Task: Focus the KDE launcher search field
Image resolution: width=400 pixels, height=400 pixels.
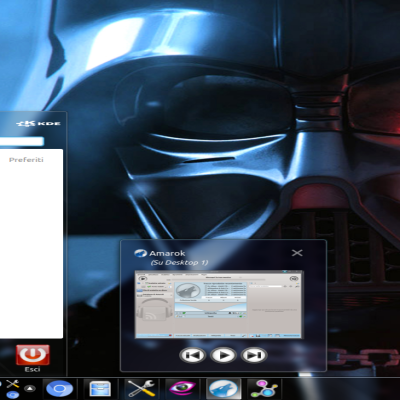Action: pyautogui.click(x=21, y=141)
